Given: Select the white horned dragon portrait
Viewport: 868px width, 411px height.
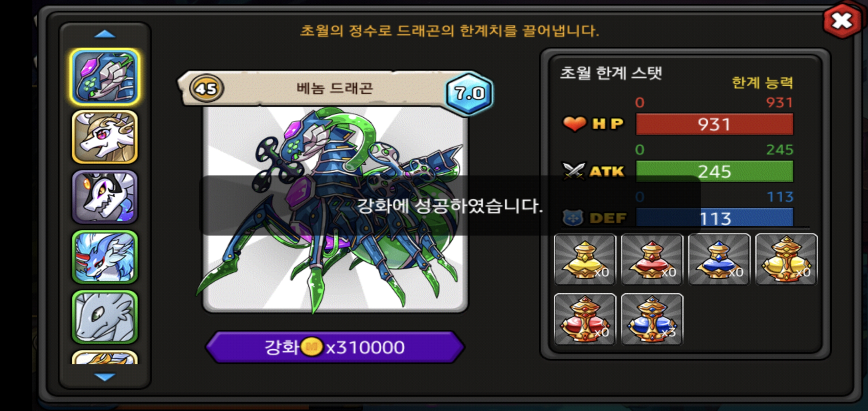Looking at the screenshot, I should [105, 137].
